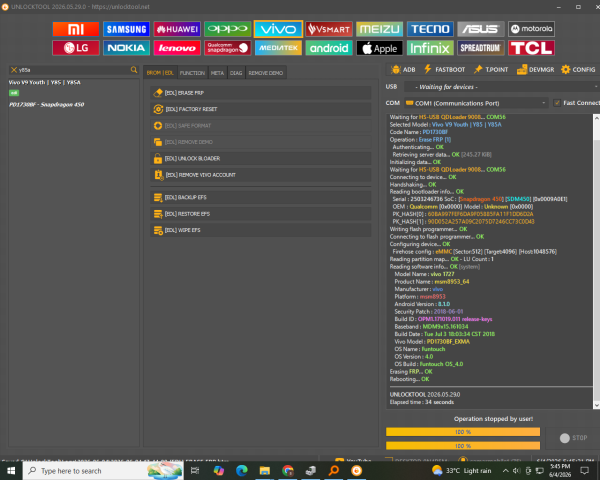Open Google Chrome from the taskbar
The height and width of the screenshot is (480, 600).
pyautogui.click(x=287, y=470)
